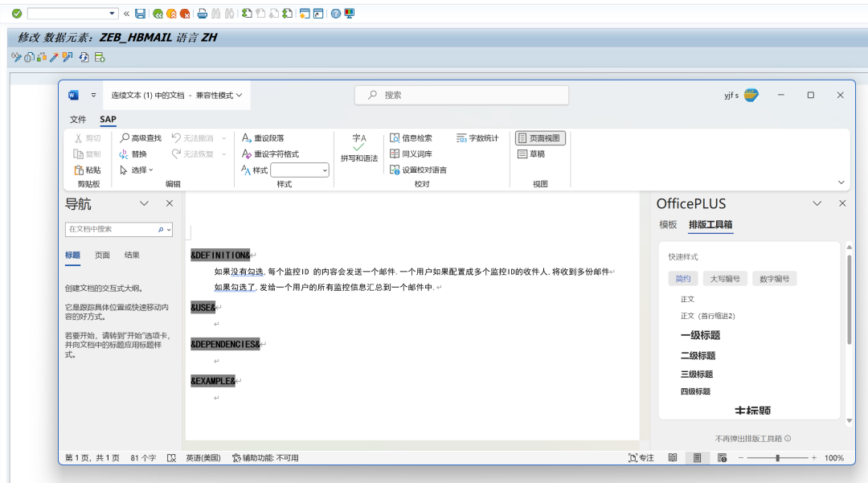The width and height of the screenshot is (868, 483).
Task: Click the zoom in plus button
Action: 813,458
